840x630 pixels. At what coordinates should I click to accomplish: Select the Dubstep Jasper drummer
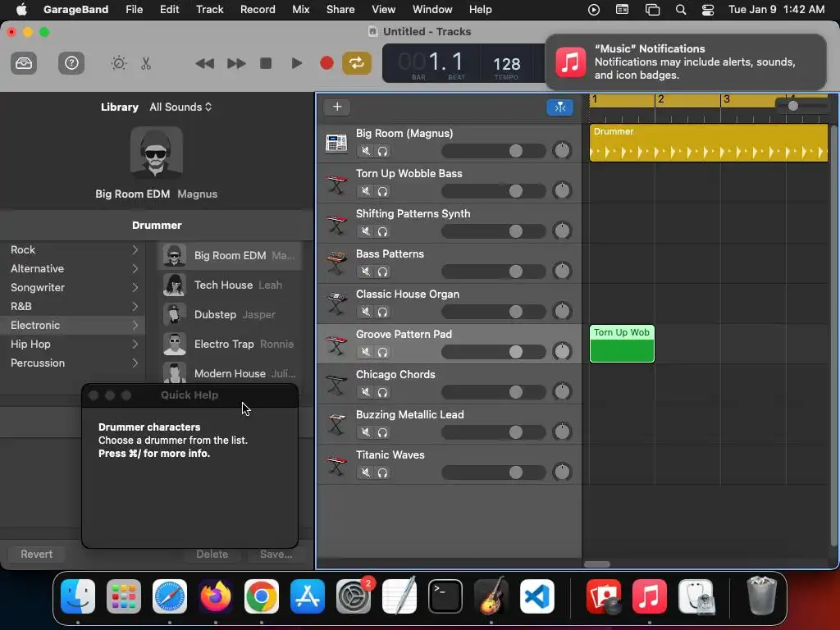(x=231, y=314)
